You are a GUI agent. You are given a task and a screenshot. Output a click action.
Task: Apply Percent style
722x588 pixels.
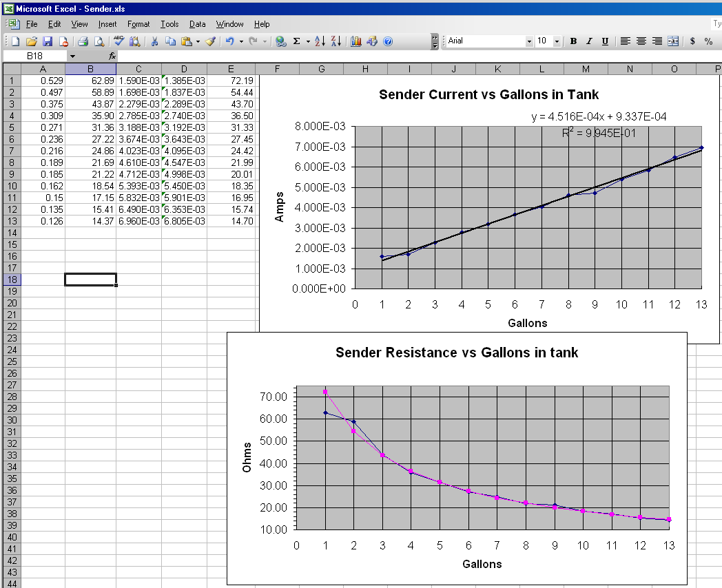pyautogui.click(x=709, y=41)
